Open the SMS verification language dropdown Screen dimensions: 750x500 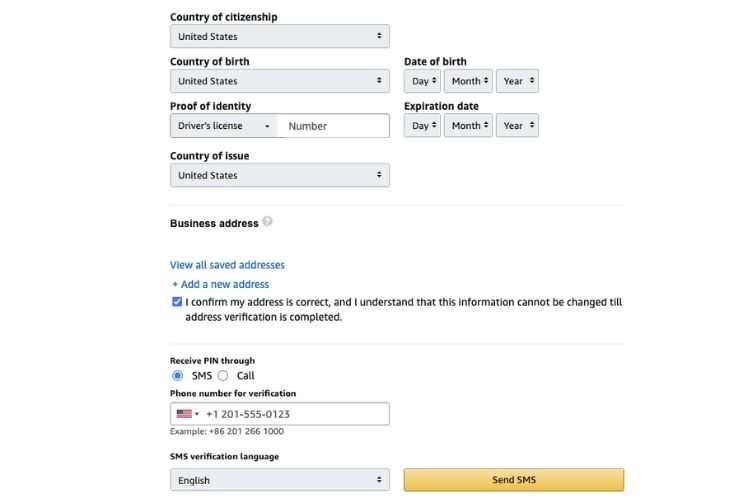279,480
